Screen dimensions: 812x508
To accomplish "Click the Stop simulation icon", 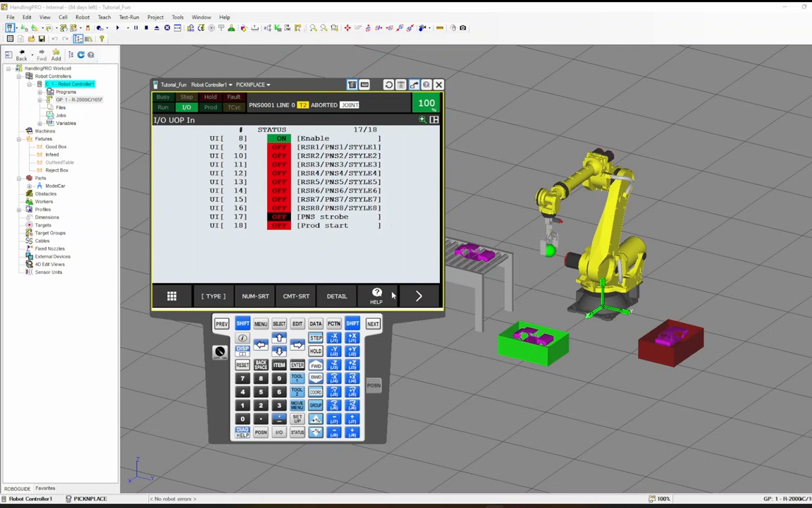I will coord(147,28).
